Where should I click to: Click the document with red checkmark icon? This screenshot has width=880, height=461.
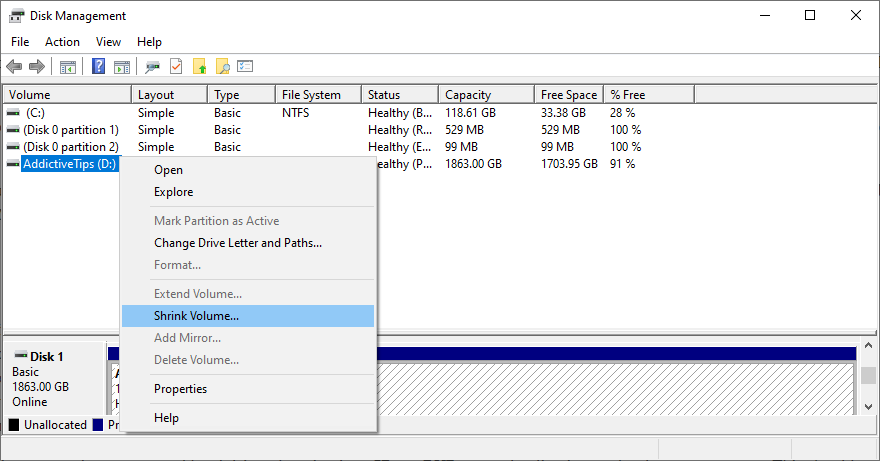click(x=176, y=67)
